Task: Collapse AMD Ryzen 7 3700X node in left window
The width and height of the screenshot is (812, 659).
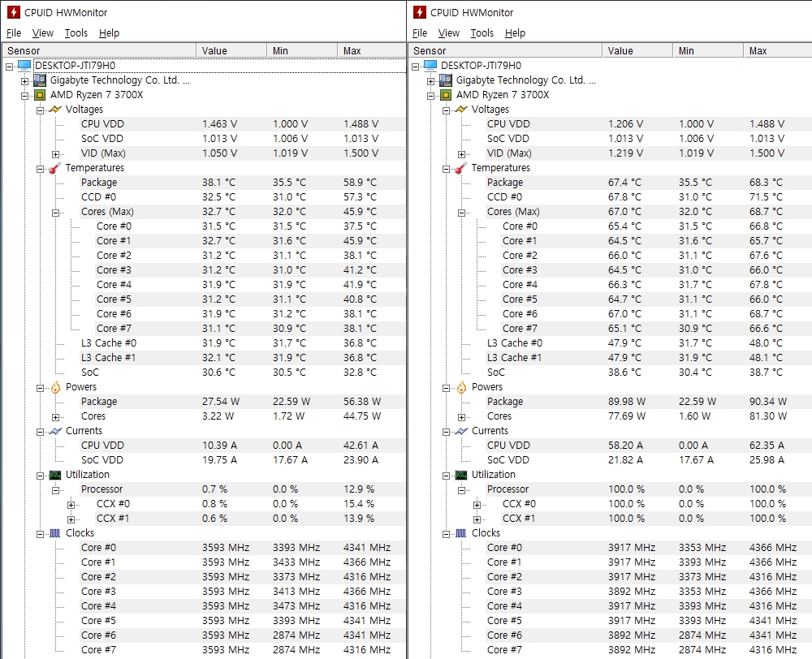Action: (x=25, y=96)
